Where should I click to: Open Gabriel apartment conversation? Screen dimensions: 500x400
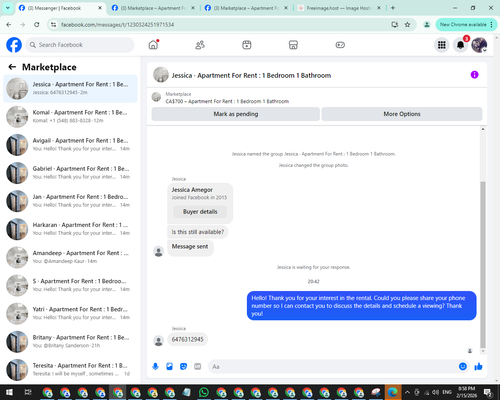pyautogui.click(x=70, y=173)
